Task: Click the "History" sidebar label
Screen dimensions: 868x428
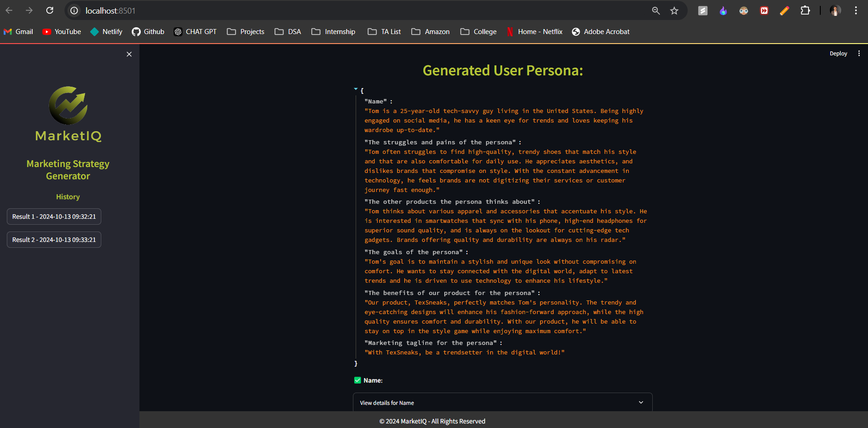Action: (x=68, y=197)
